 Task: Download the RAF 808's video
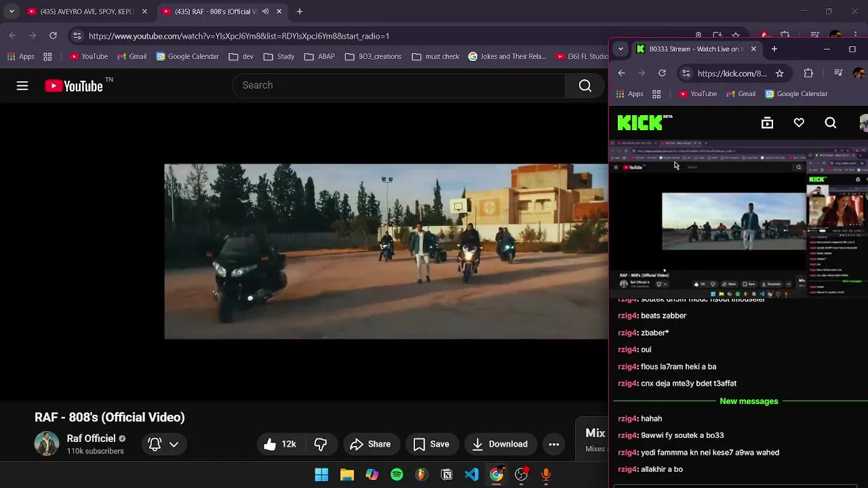500,444
